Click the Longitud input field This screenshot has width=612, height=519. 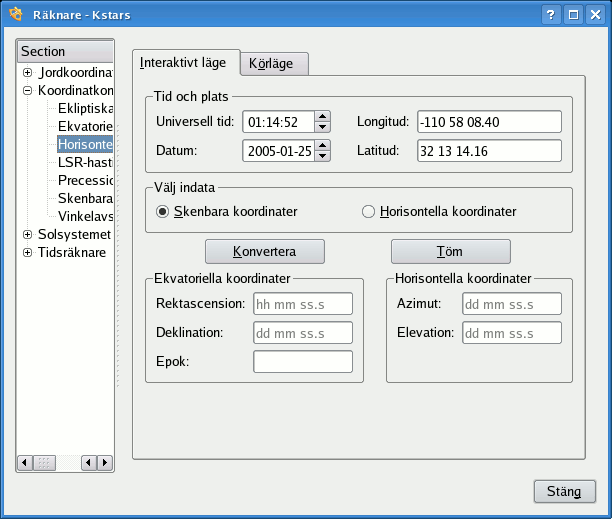tap(489, 122)
